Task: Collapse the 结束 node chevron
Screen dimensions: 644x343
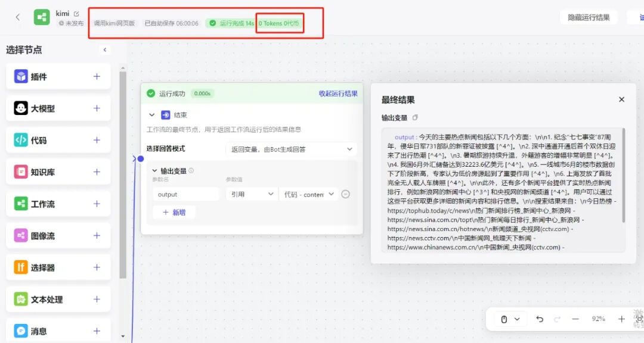Action: click(152, 115)
